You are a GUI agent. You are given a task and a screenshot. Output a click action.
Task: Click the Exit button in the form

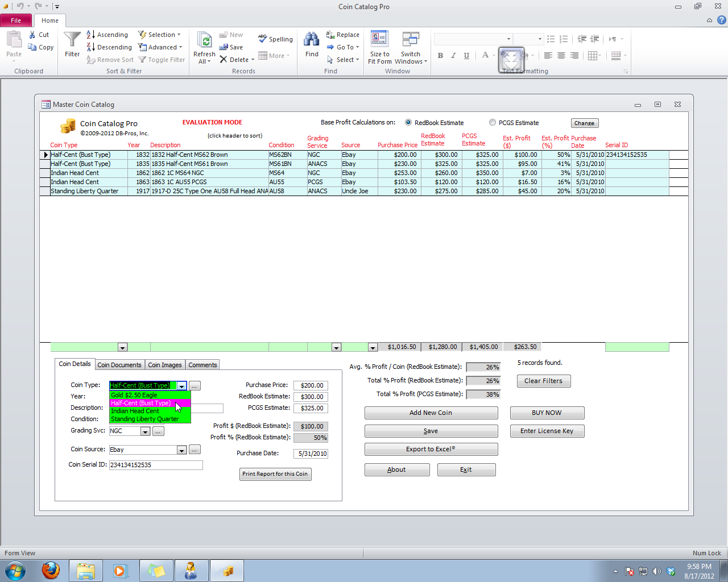[x=466, y=469]
